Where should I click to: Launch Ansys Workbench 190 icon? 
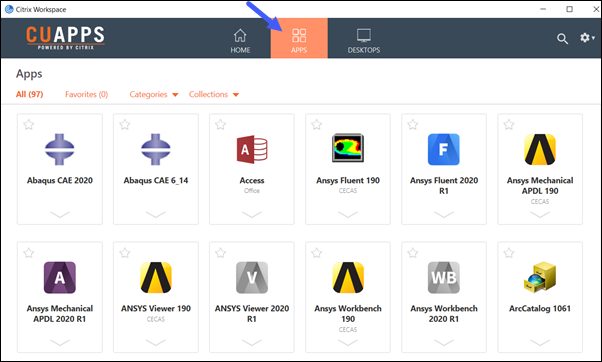(x=348, y=278)
